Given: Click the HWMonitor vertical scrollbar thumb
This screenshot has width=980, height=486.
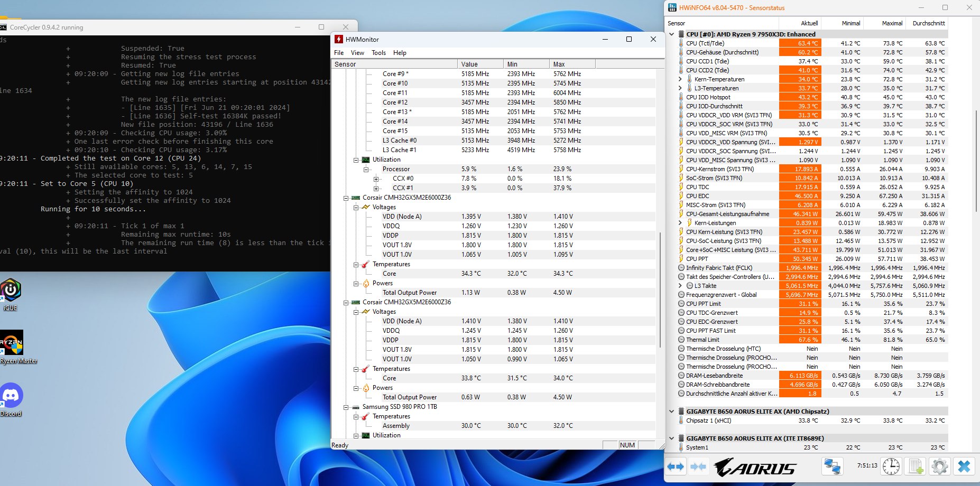Looking at the screenshot, I should pyautogui.click(x=660, y=289).
